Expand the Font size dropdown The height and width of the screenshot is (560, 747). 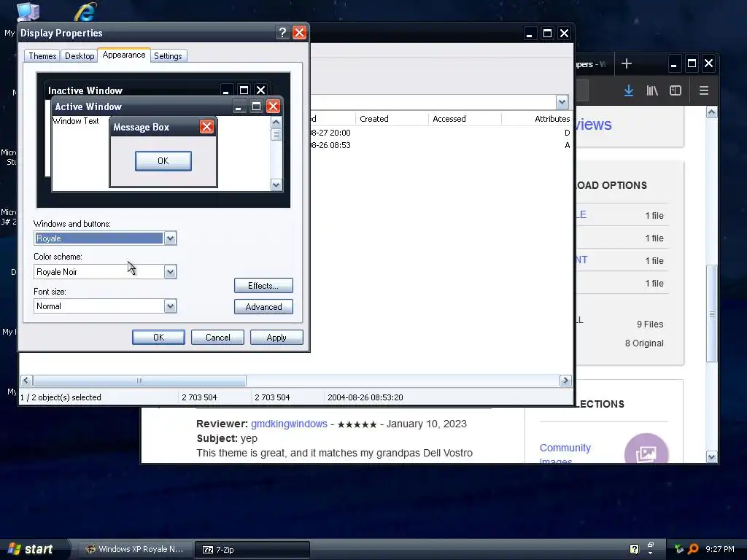pos(170,306)
